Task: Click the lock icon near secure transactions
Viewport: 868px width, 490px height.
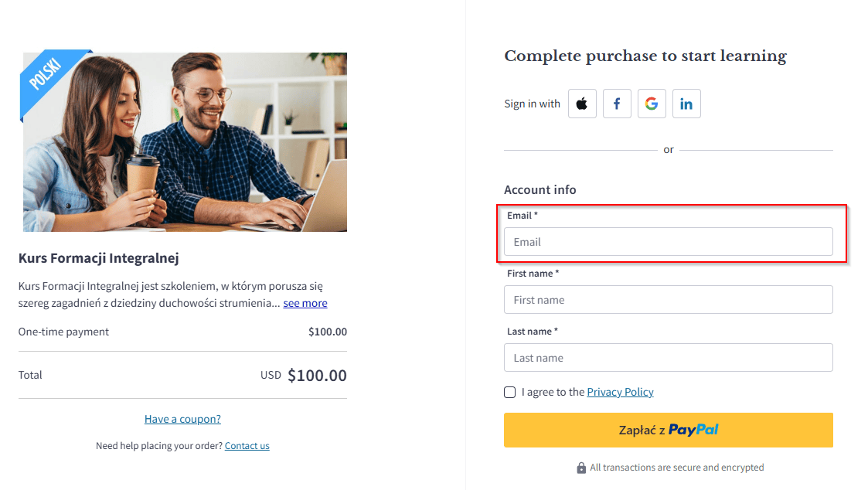Action: pyautogui.click(x=581, y=468)
